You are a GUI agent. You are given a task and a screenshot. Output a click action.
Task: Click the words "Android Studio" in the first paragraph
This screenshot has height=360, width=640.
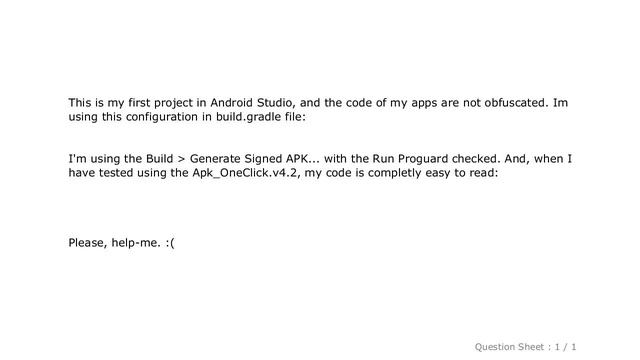pyautogui.click(x=251, y=102)
